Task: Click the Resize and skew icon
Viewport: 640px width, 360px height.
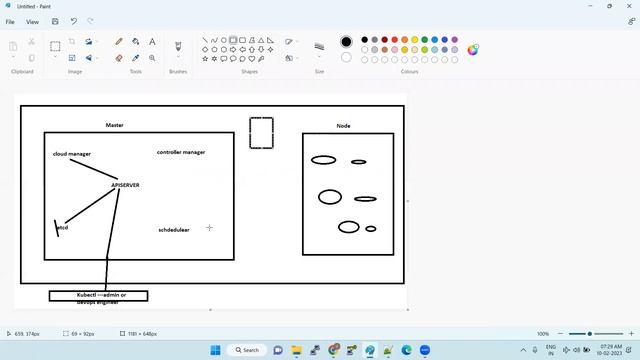Action: tap(72, 58)
